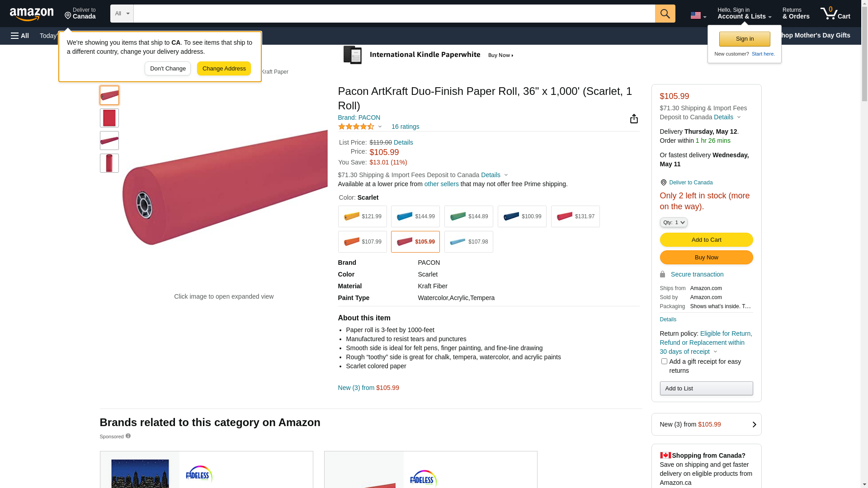The height and width of the screenshot is (488, 868).
Task: Click the Sponsored info icon
Action: (128, 436)
